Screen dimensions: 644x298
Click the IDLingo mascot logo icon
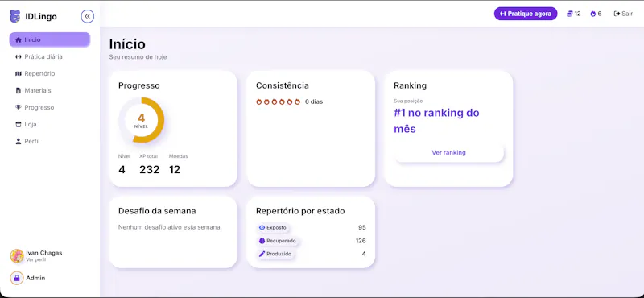(x=14, y=16)
